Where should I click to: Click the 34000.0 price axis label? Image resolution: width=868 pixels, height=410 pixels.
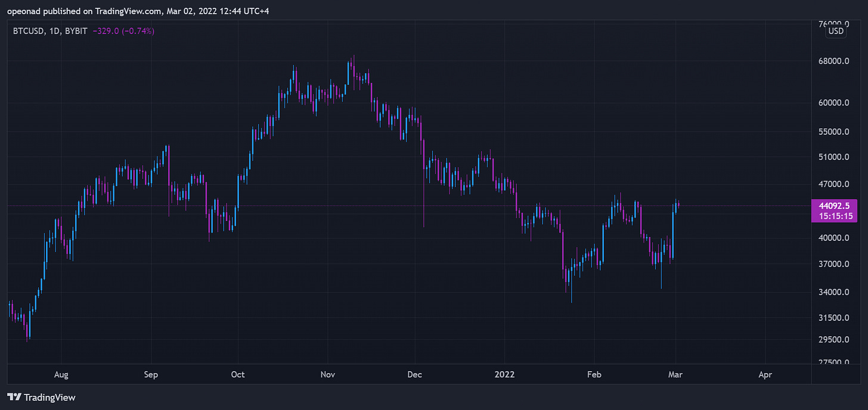tap(833, 292)
